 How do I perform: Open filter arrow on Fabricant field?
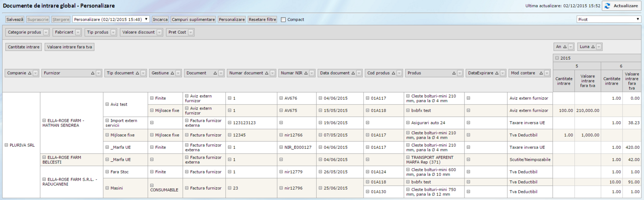(x=78, y=32)
